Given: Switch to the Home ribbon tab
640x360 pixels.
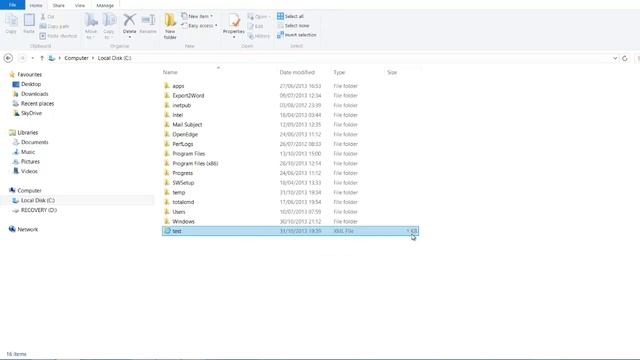Looking at the screenshot, I should click(36, 5).
